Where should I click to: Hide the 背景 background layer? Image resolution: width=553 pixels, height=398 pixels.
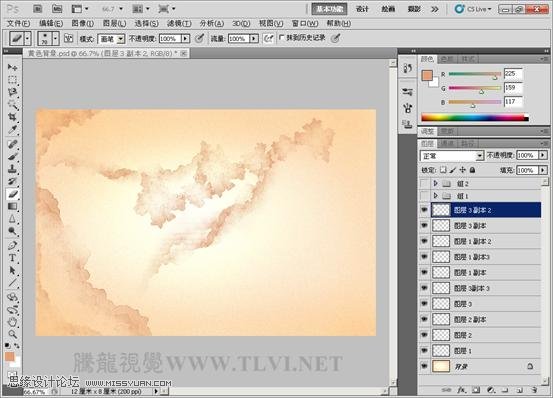[424, 366]
